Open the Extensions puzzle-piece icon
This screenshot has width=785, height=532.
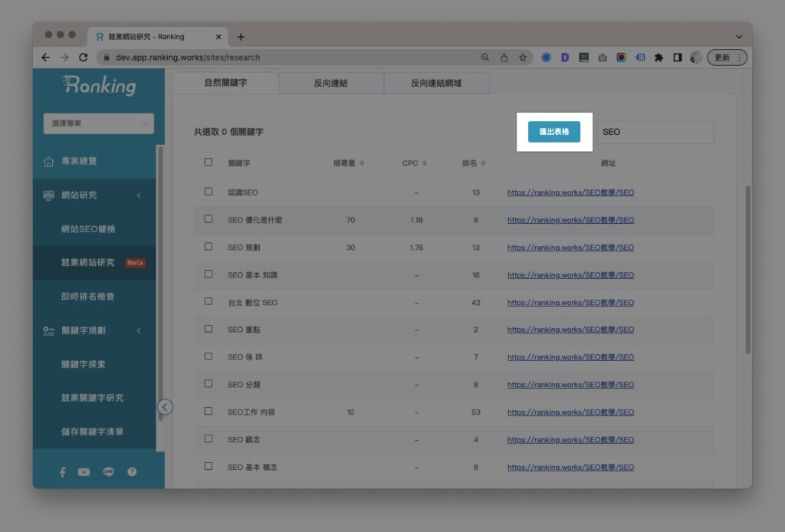pyautogui.click(x=659, y=57)
